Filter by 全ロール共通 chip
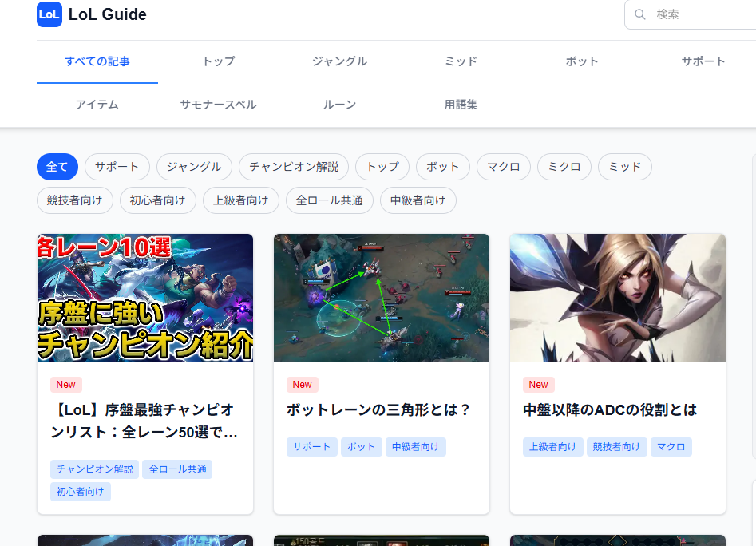 [330, 200]
